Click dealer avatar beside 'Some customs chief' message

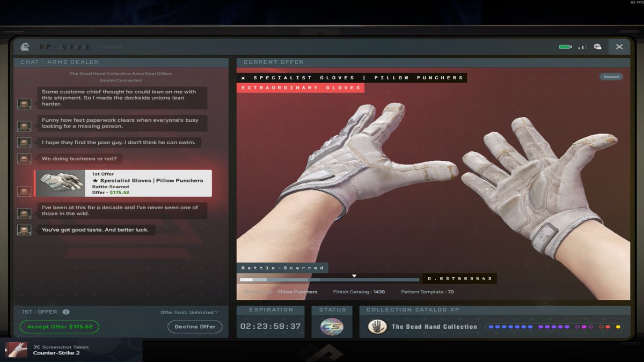(24, 104)
